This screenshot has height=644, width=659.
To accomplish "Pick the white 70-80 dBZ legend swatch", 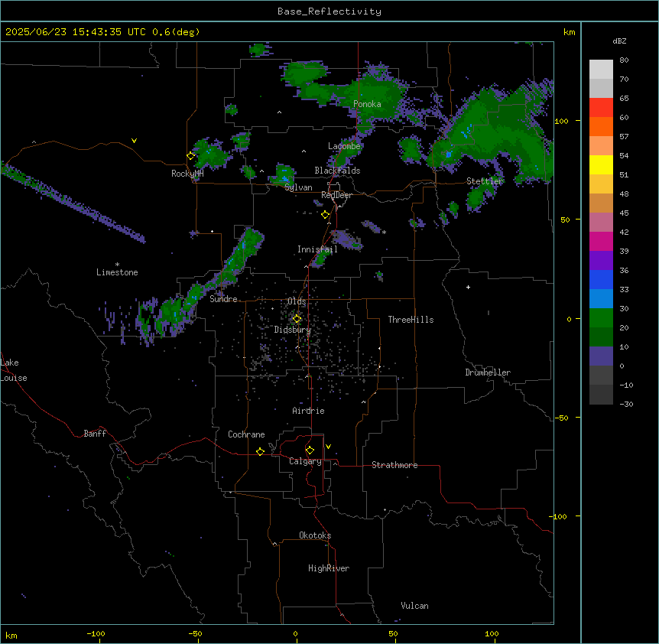I will 601,70.
